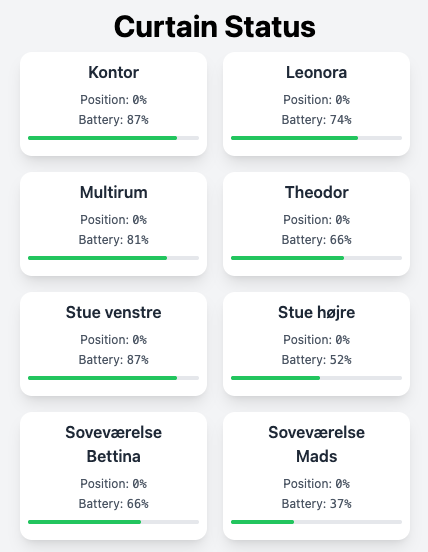Screen dimensions: 428x552
Task: Click the Theodor battery progress bar
Action: (x=316, y=258)
